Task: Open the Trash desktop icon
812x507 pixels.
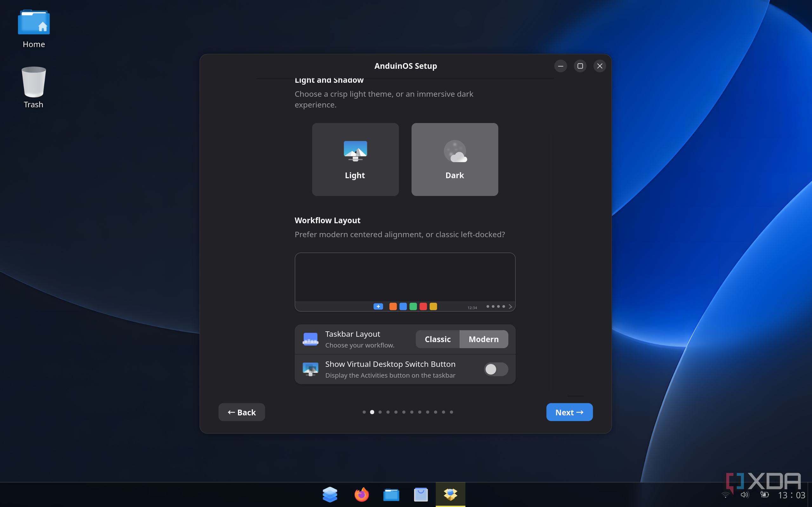Action: tap(34, 87)
